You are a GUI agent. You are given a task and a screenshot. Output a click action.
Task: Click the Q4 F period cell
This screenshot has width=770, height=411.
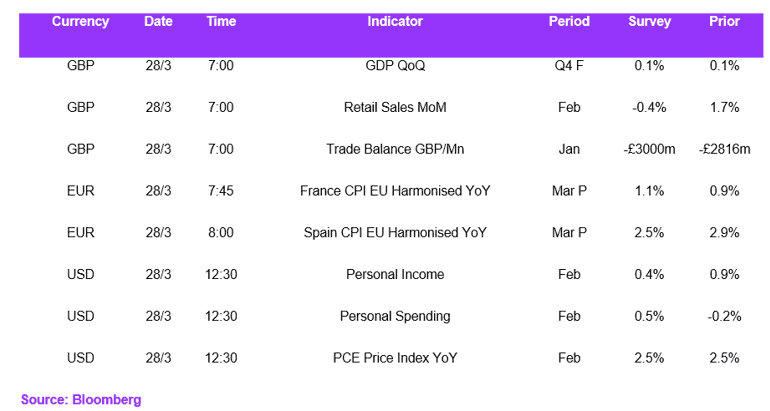click(569, 66)
